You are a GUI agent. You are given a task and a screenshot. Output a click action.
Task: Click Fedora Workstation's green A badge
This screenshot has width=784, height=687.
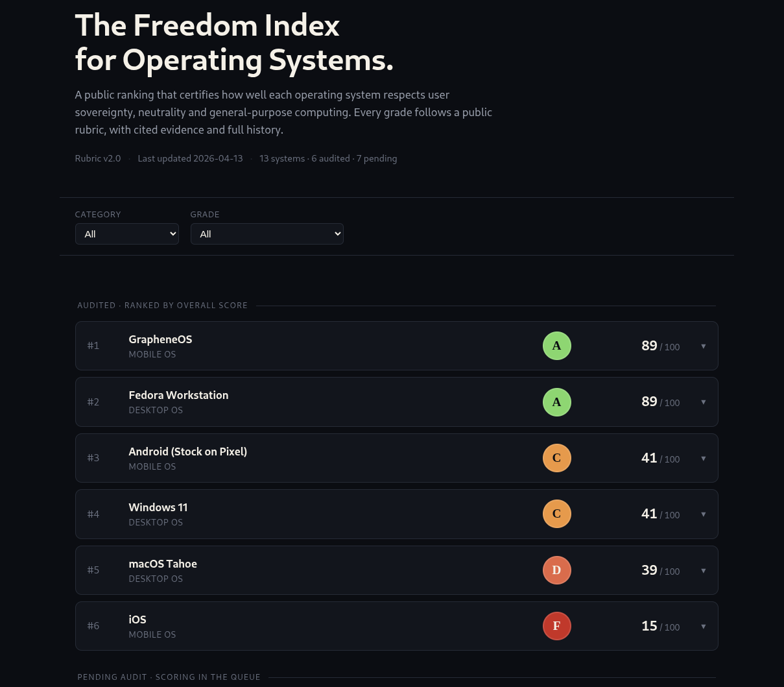tap(556, 402)
